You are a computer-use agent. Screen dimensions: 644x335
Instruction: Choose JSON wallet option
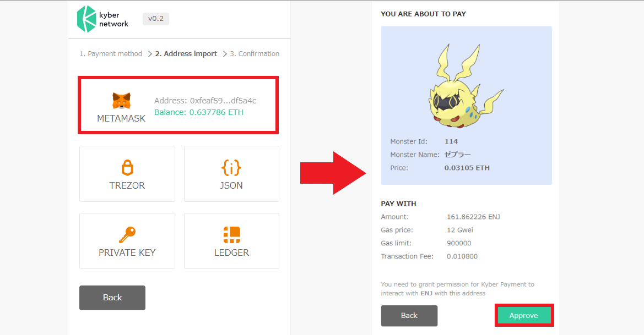pos(231,174)
